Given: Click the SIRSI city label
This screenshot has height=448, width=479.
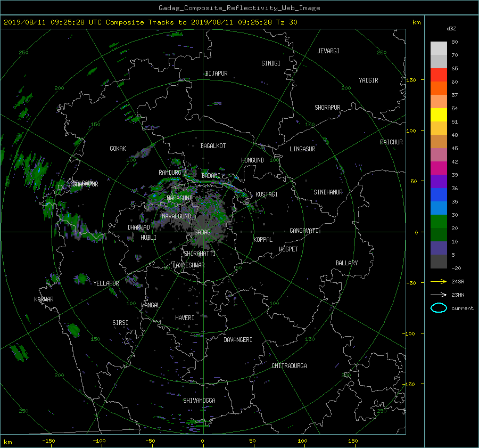Looking at the screenshot, I should 120,323.
